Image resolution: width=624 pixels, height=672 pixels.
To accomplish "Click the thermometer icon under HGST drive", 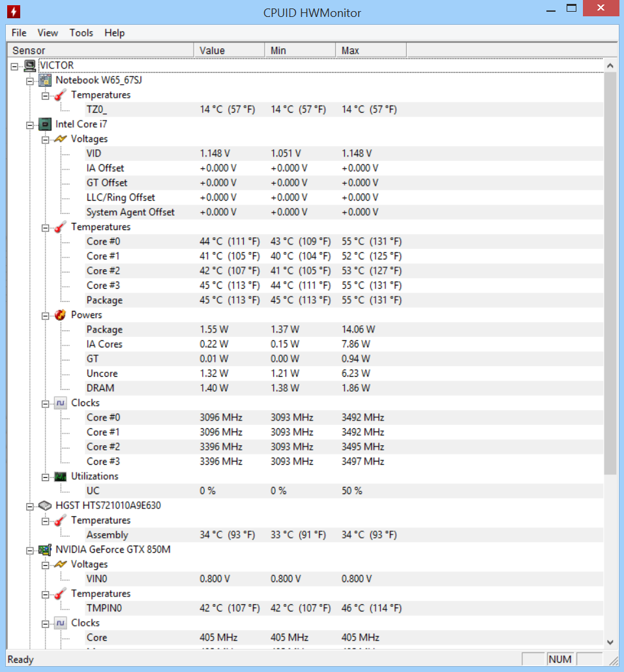I will click(x=61, y=520).
